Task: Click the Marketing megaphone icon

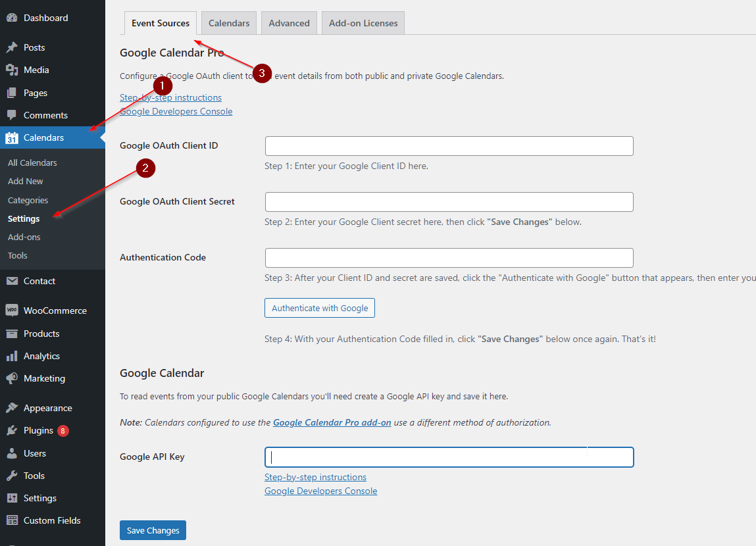Action: (12, 378)
